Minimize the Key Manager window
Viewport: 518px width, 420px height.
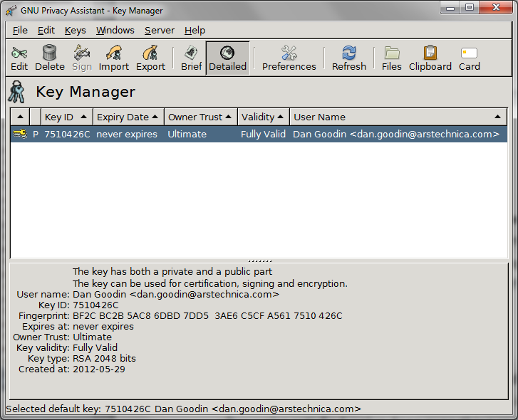tap(450, 8)
